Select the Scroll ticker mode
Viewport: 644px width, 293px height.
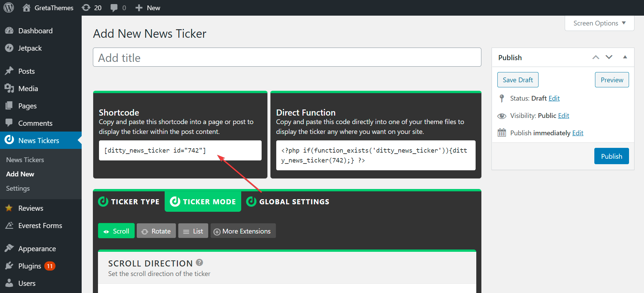click(116, 231)
